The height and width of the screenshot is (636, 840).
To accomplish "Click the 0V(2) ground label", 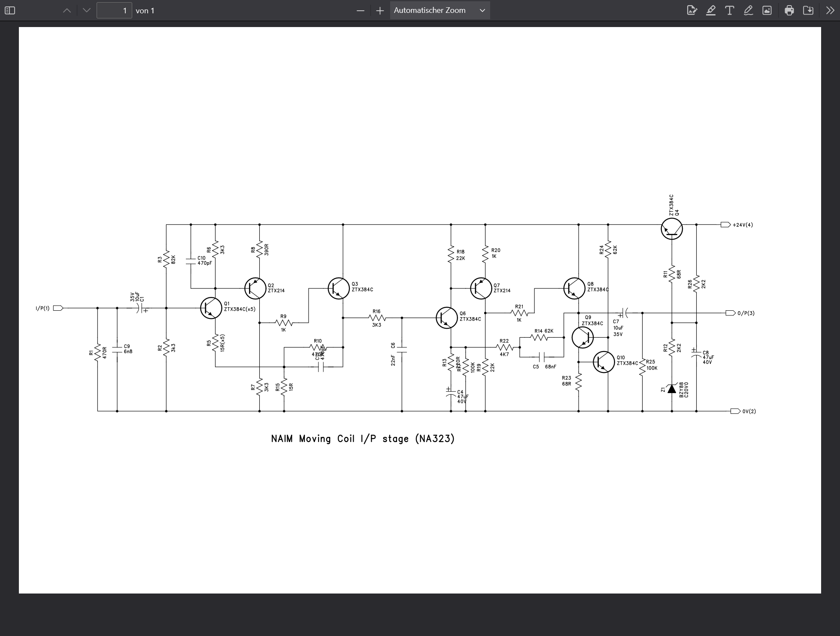I will coord(749,411).
